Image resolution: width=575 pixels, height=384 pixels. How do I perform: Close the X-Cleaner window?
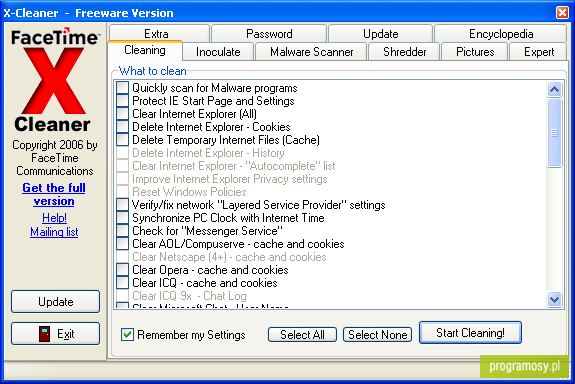click(x=562, y=12)
